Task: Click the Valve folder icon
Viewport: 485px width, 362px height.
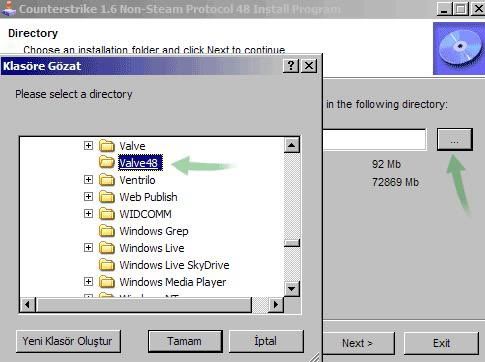Action: pos(107,146)
